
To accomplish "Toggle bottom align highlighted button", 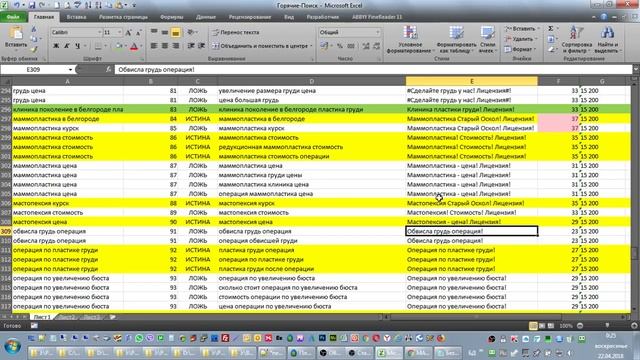I will 176,32.
